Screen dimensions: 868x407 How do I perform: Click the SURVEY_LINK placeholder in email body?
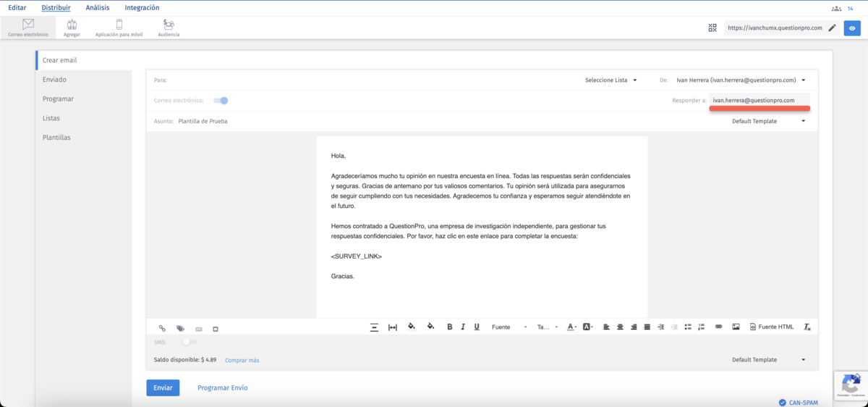coord(356,256)
